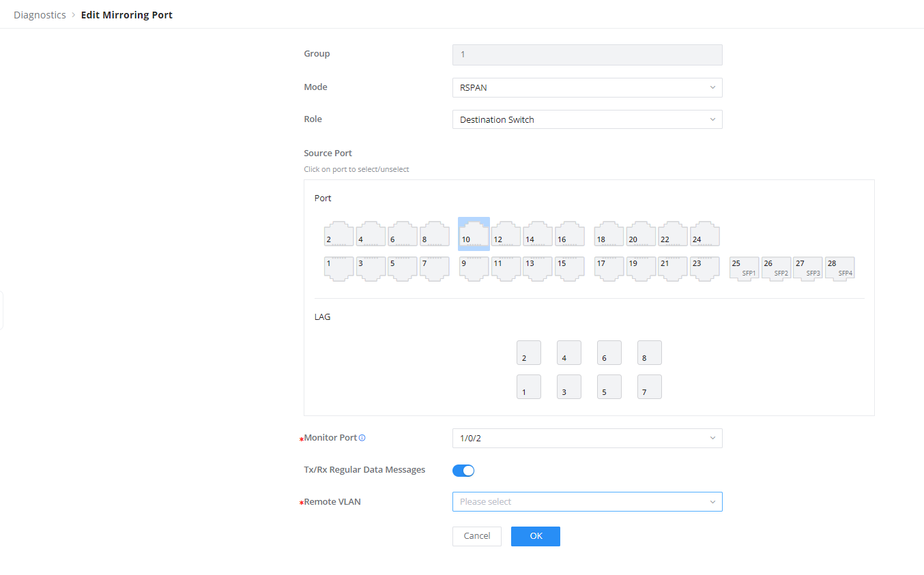Select LAG 1 box
The image size is (924, 575).
click(529, 387)
